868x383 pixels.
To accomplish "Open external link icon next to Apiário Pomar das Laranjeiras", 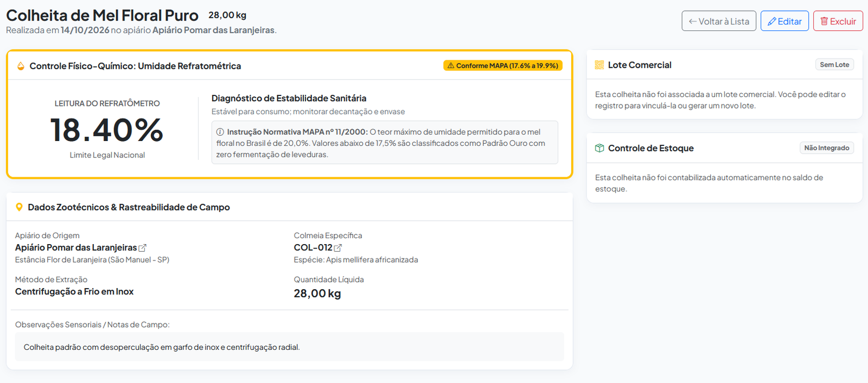I will 143,248.
